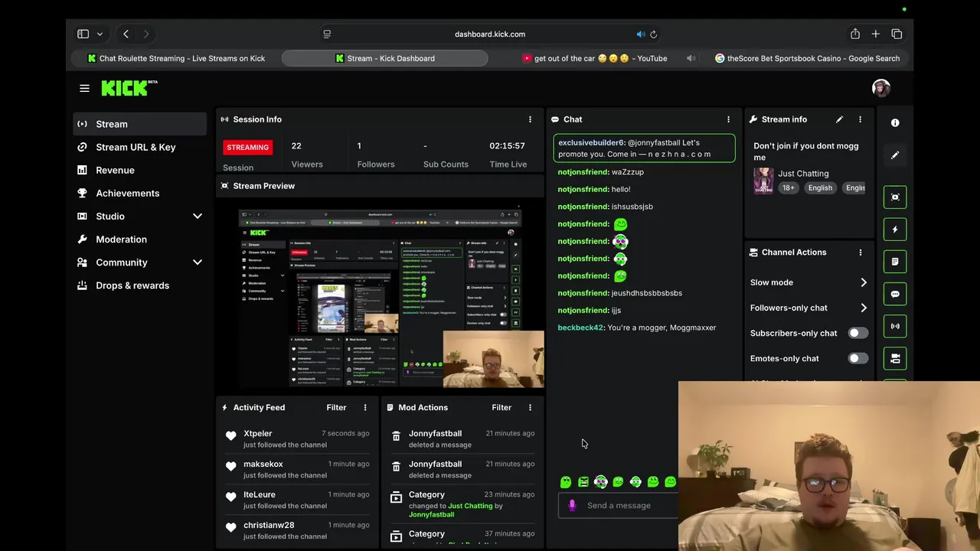This screenshot has width=980, height=551.
Task: Toggle channel actions camera icon in right rail
Action: [895, 358]
